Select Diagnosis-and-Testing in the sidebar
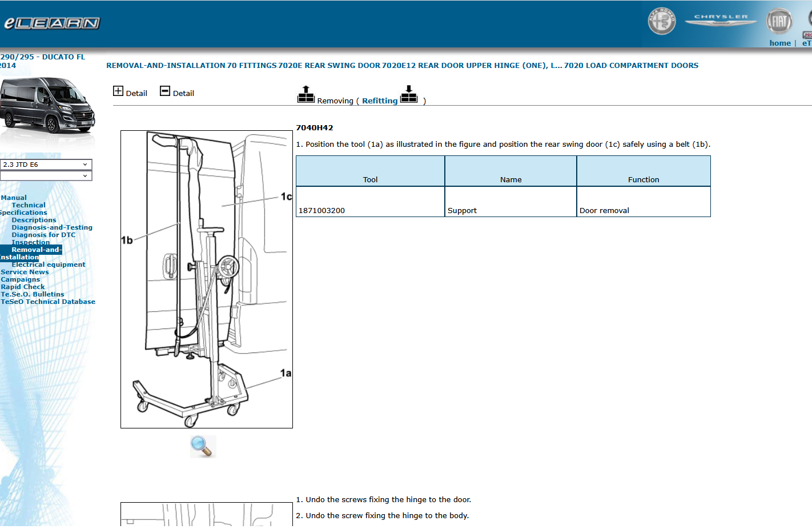The image size is (812, 529). tap(51, 227)
